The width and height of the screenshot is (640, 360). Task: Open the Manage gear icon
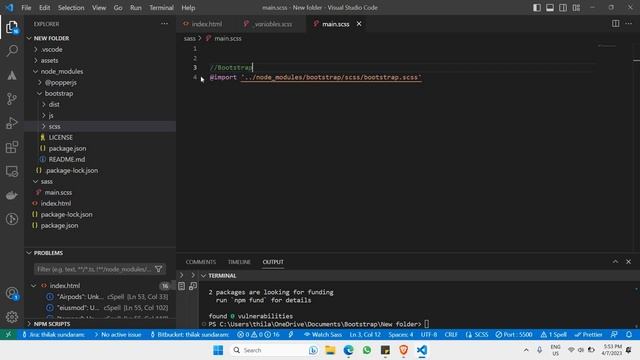pos(12,317)
